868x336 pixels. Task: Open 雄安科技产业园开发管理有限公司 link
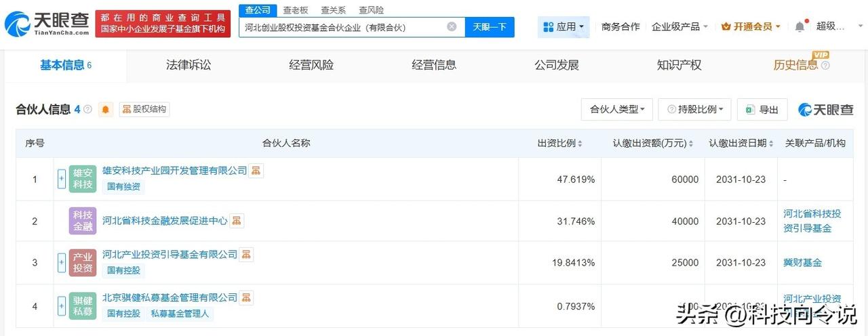[174, 171]
